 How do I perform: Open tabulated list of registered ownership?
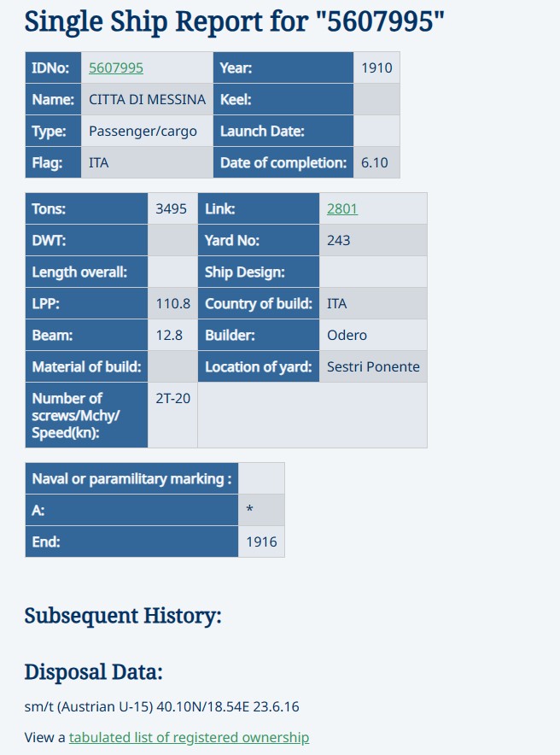click(189, 737)
